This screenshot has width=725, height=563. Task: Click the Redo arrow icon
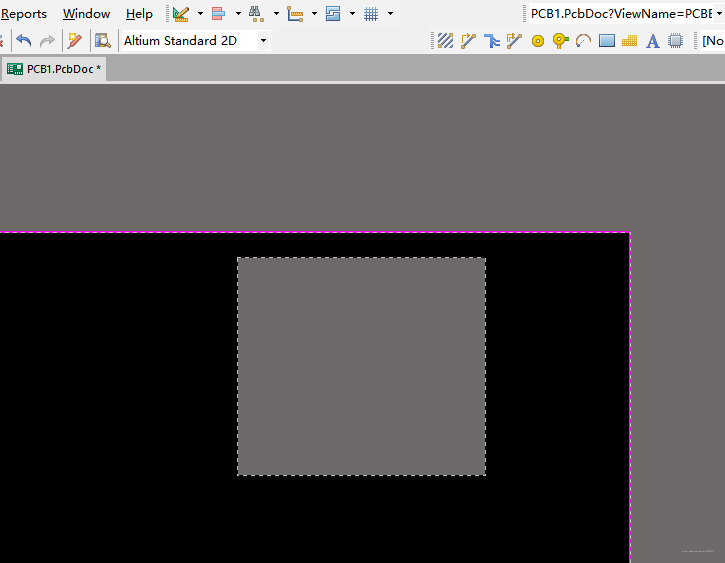[x=47, y=41]
